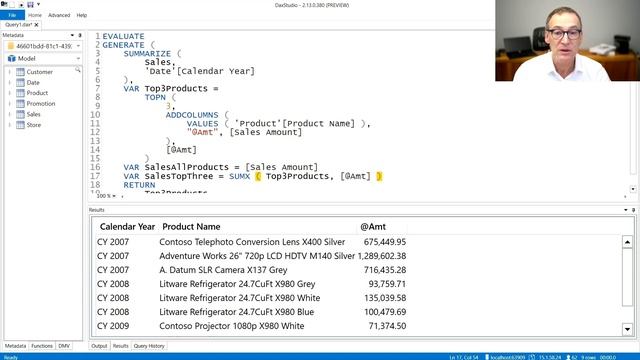Viewport: 640px width, 360px height.
Task: Click the presenter webcam thumbnail
Action: pos(567,40)
